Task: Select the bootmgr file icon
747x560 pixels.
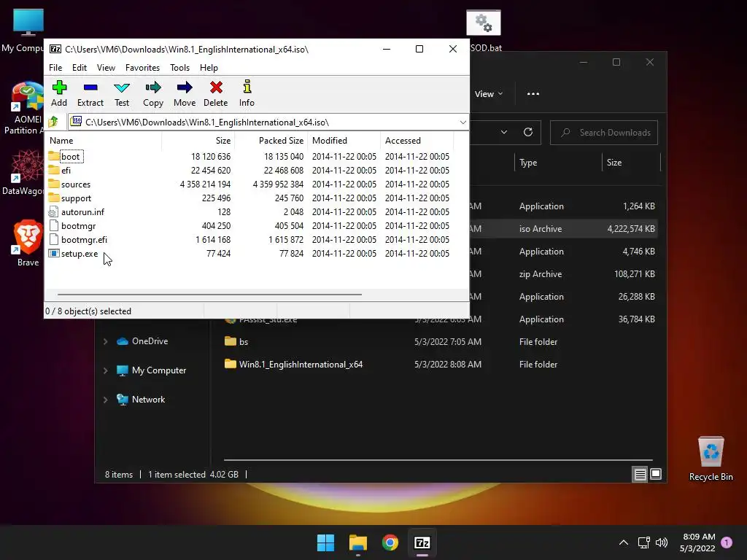Action: pyautogui.click(x=54, y=226)
